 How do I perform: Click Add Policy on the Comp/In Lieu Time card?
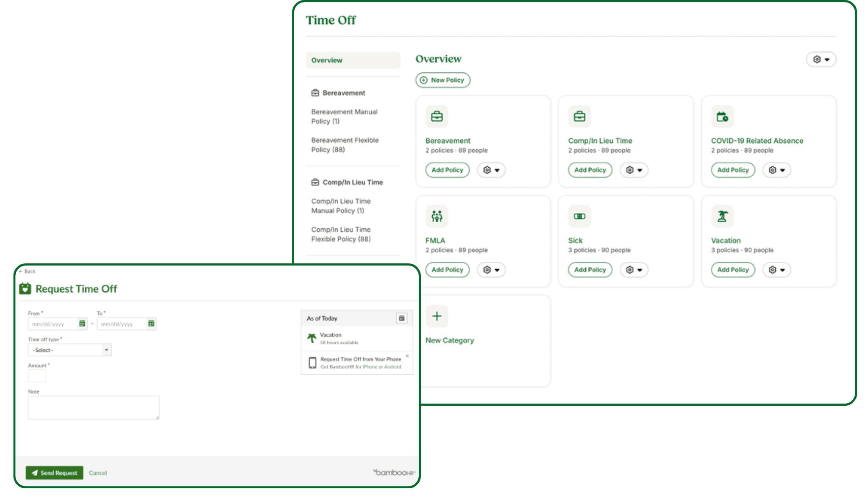pos(590,170)
